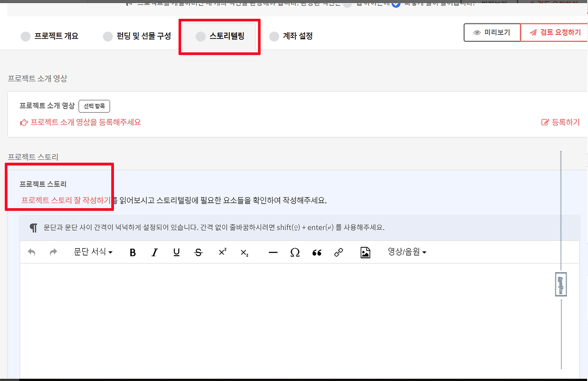Open the 영상/음원 media dropdown
The image size is (588, 381).
(407, 252)
